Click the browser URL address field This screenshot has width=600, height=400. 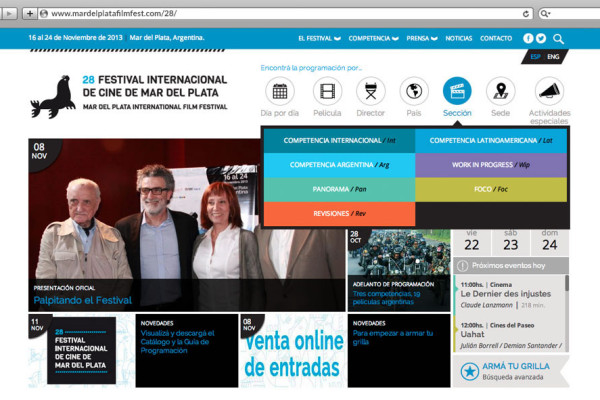click(x=285, y=14)
